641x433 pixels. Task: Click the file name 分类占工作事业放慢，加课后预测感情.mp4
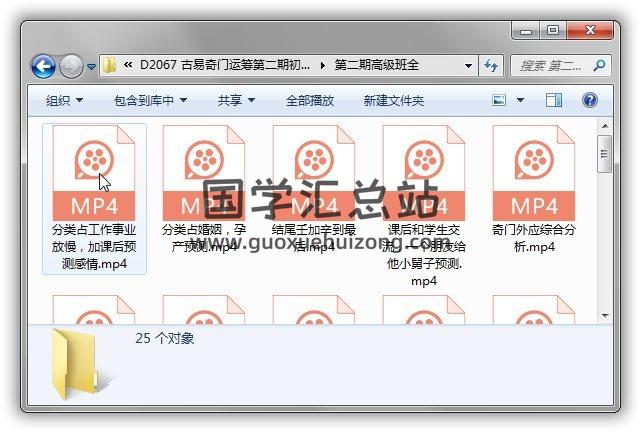(94, 247)
